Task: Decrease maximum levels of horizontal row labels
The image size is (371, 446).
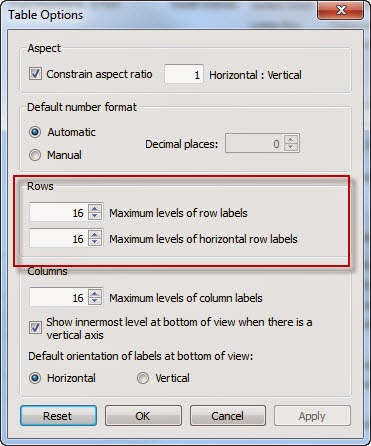Action: click(x=95, y=242)
